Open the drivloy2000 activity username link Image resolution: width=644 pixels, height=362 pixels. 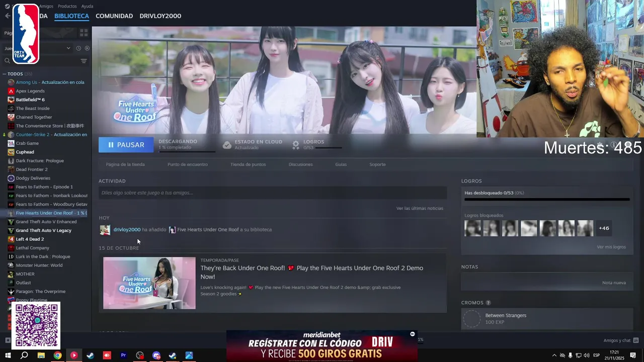coord(127,230)
